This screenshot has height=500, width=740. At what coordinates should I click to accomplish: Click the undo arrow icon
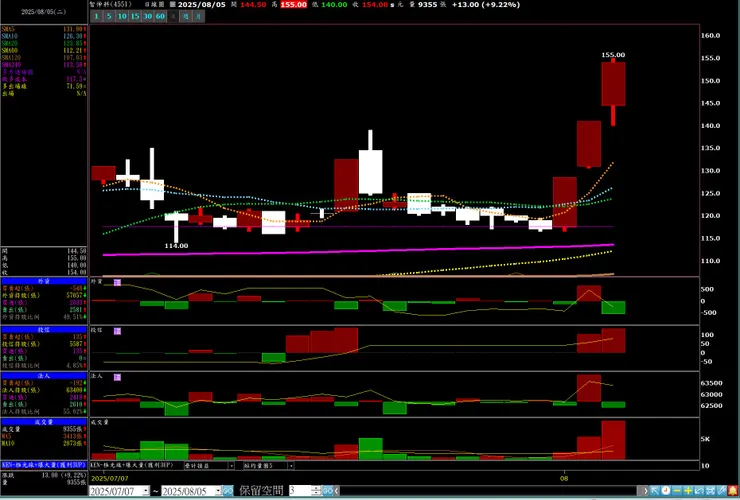(699, 491)
